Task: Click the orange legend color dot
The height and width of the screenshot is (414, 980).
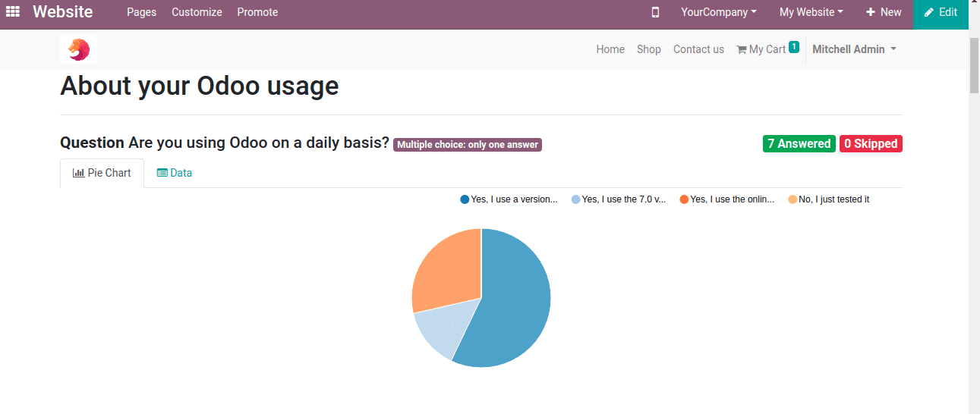Action: pyautogui.click(x=684, y=199)
